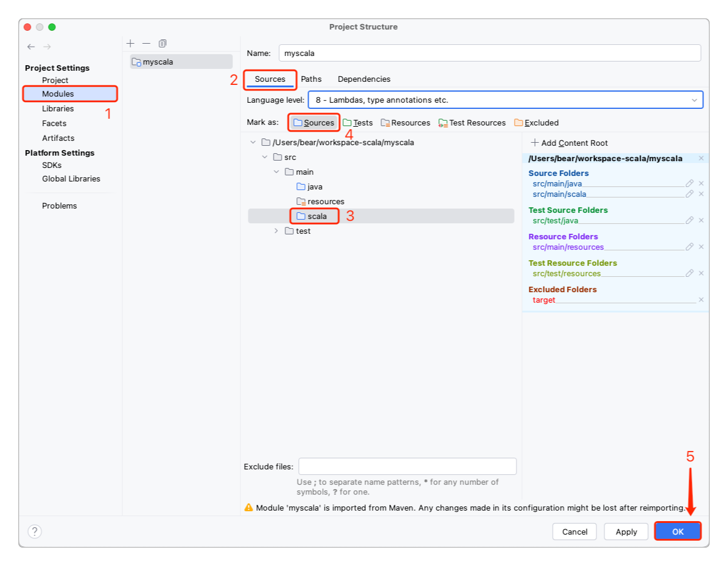Open the Language level dropdown

pyautogui.click(x=505, y=100)
